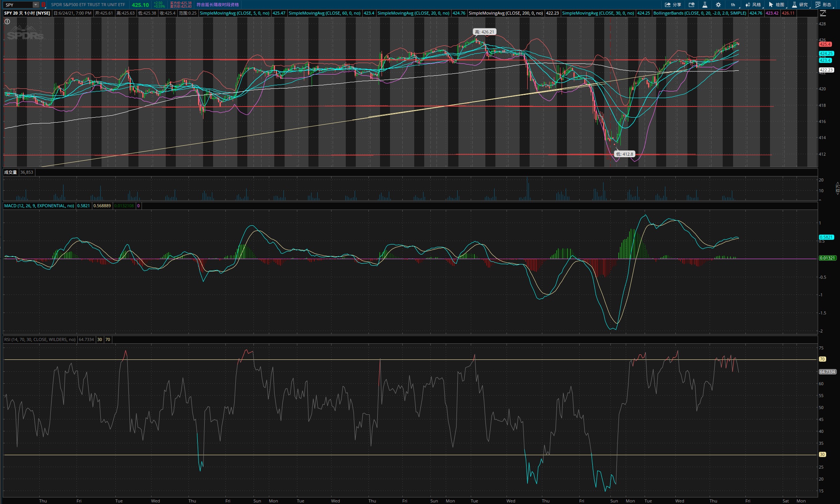Toggle the price scale curve icon

[x=823, y=13]
